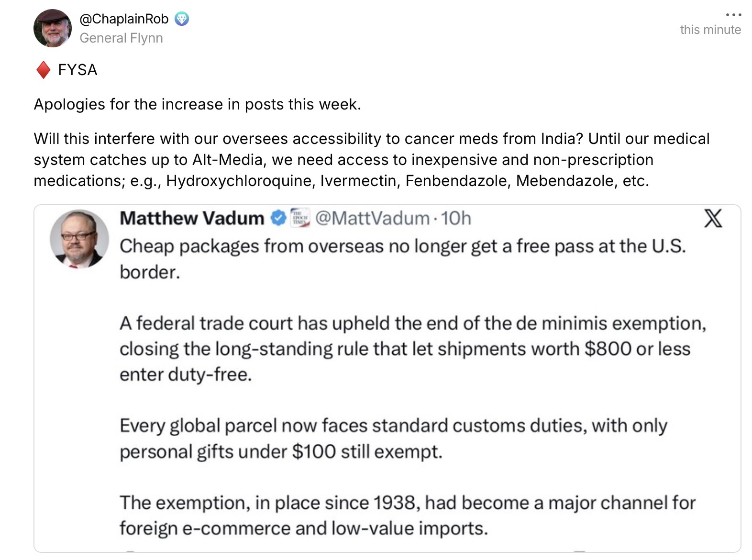
Task: Click the @MattVadum handle
Action: (373, 218)
